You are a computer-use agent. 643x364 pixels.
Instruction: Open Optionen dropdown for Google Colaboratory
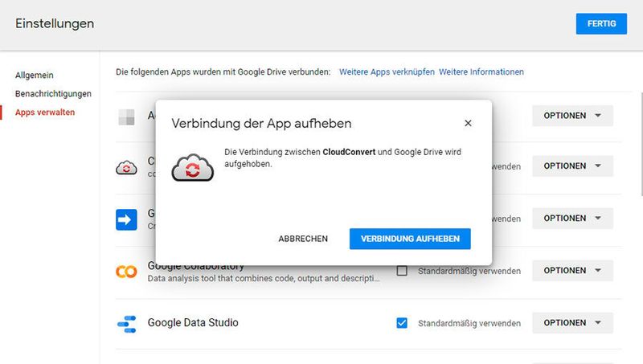(x=572, y=271)
